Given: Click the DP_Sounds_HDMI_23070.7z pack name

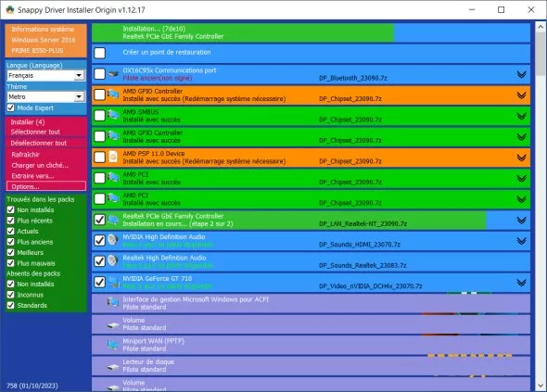Looking at the screenshot, I should (360, 245).
